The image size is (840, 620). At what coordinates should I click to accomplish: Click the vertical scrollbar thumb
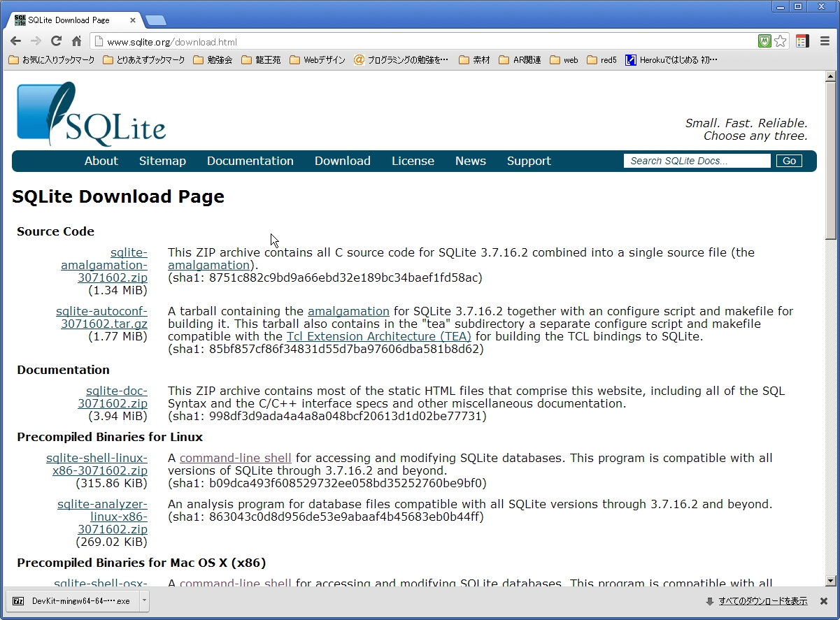[831, 161]
